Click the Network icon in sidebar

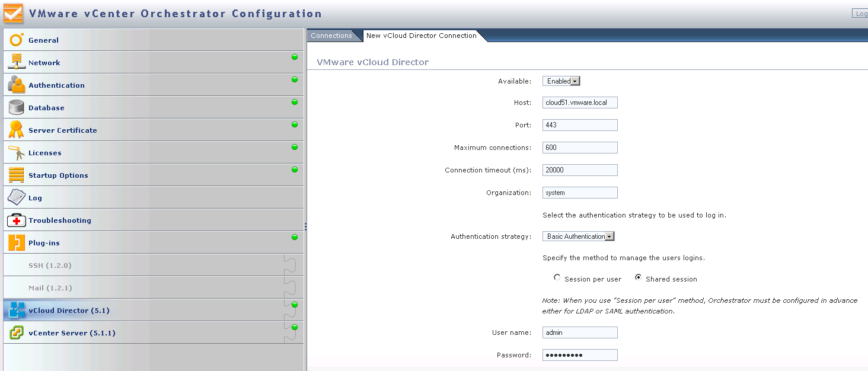[x=17, y=62]
